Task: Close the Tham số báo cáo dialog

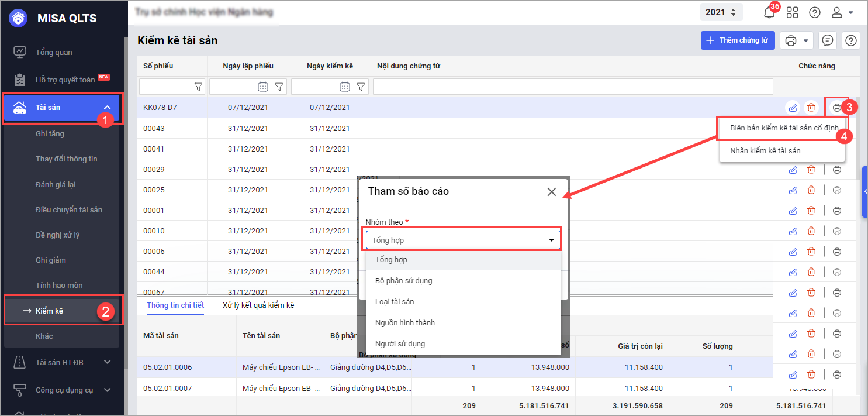Action: tap(551, 192)
